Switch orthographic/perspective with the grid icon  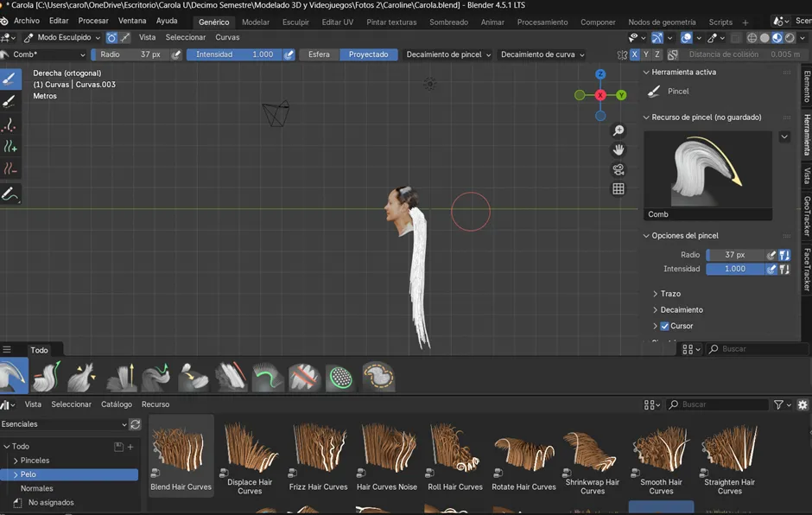(x=619, y=188)
